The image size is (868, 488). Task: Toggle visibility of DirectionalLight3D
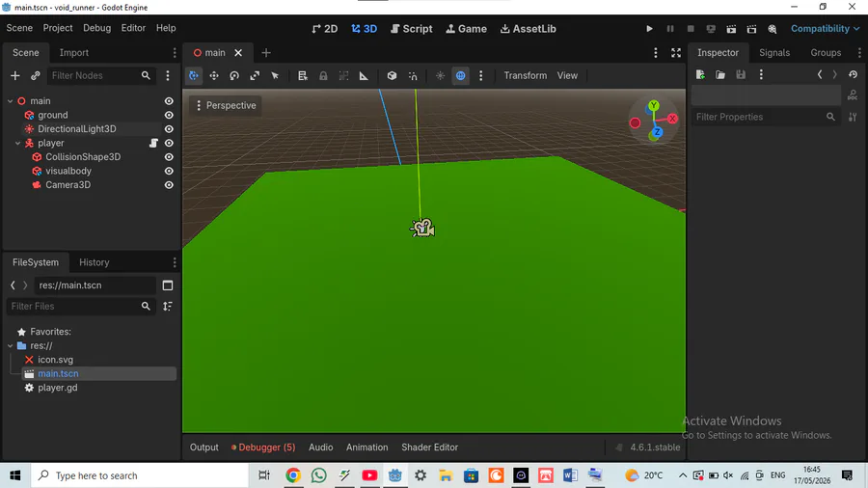169,129
